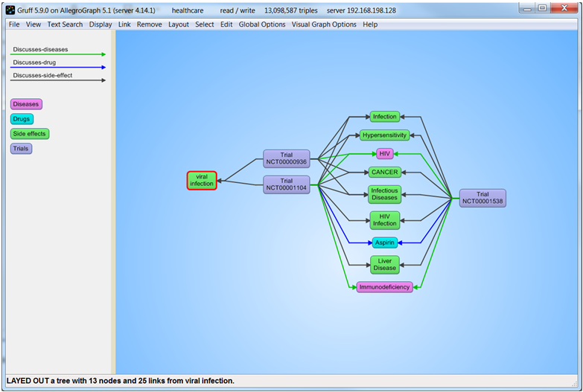Image resolution: width=583 pixels, height=392 pixels.
Task: Open the File menu
Action: (14, 25)
